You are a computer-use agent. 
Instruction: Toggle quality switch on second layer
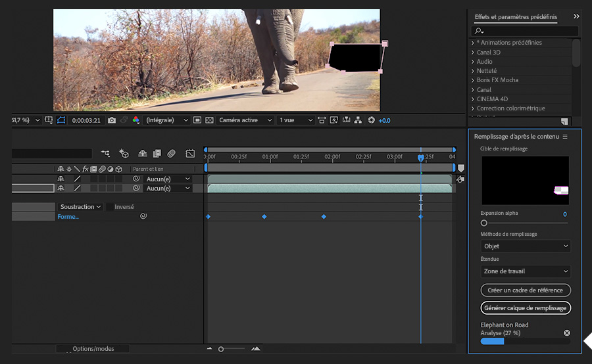(x=77, y=188)
